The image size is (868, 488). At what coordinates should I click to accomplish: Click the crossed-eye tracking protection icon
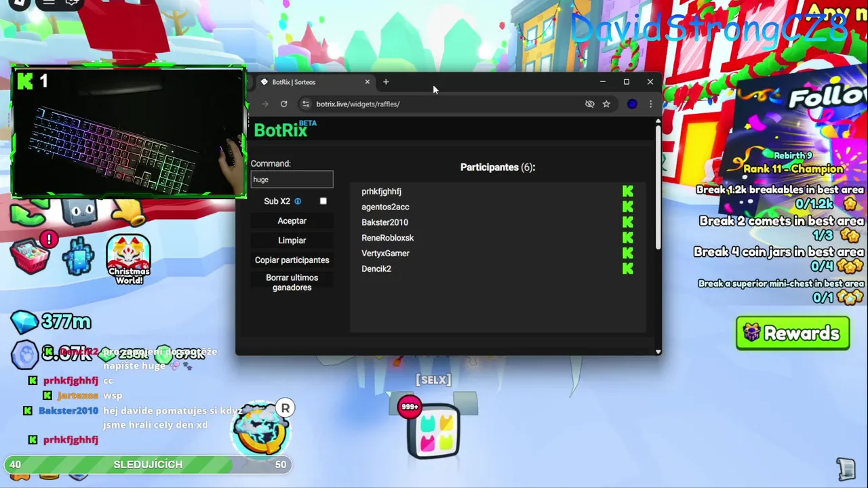pyautogui.click(x=590, y=104)
